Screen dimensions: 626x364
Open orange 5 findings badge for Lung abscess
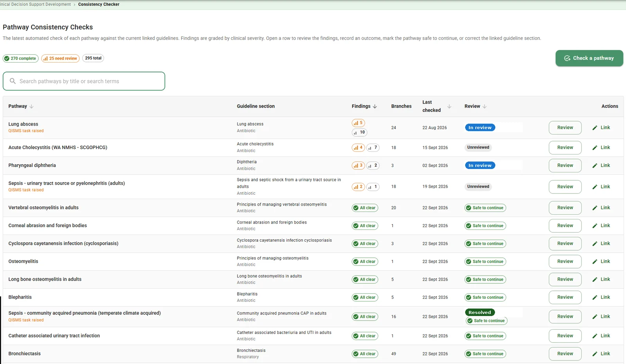358,123
